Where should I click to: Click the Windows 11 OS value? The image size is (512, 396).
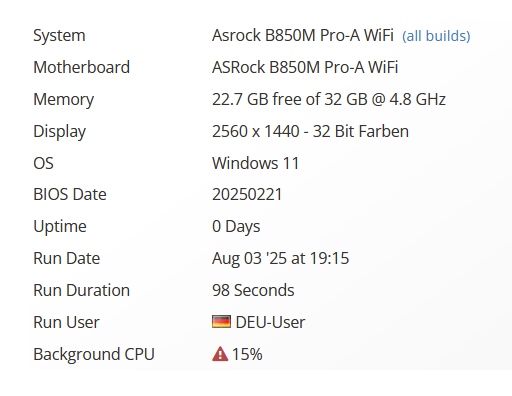click(255, 163)
